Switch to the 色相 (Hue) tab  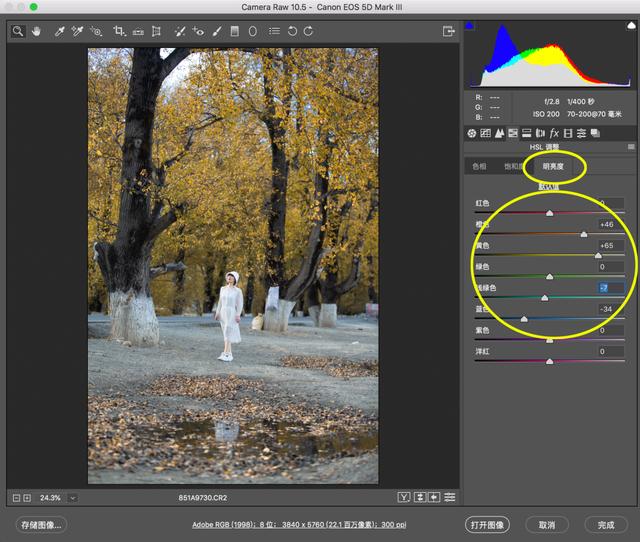[479, 167]
